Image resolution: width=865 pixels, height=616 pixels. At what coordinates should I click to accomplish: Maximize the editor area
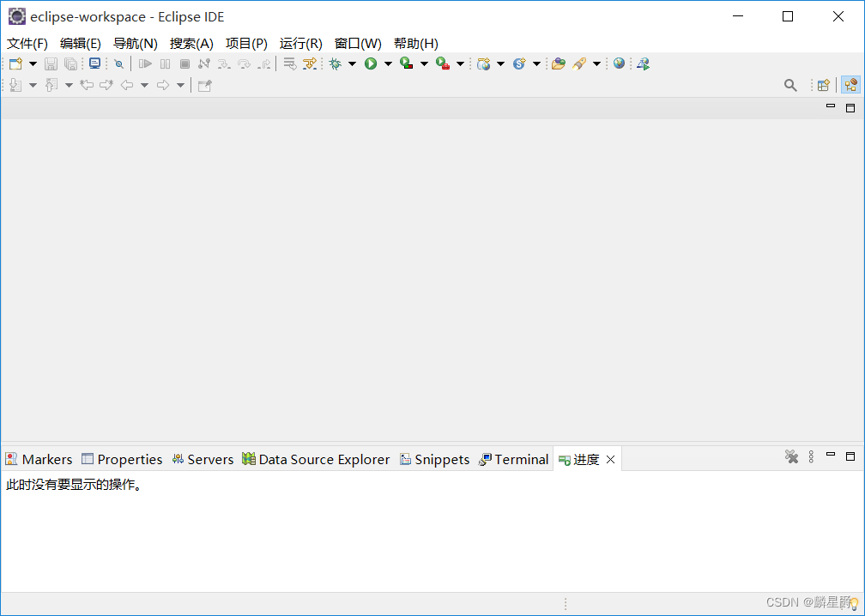coord(850,108)
